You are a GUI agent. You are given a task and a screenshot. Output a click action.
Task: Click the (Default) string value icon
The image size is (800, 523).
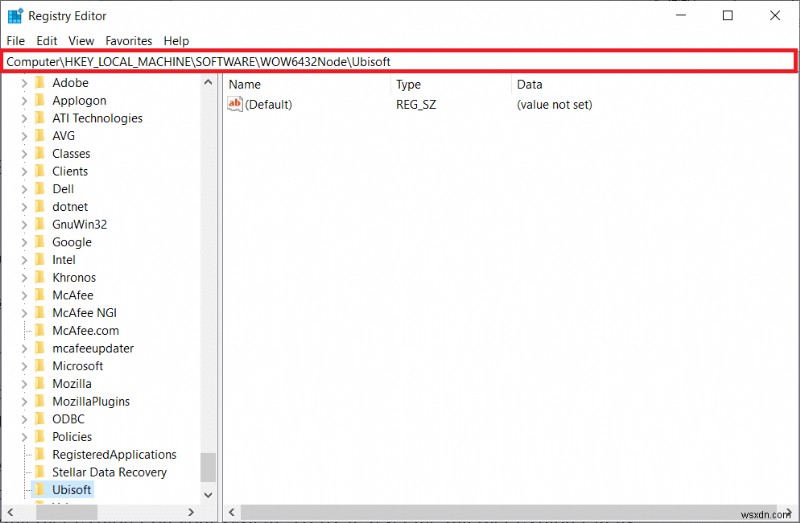[x=235, y=104]
